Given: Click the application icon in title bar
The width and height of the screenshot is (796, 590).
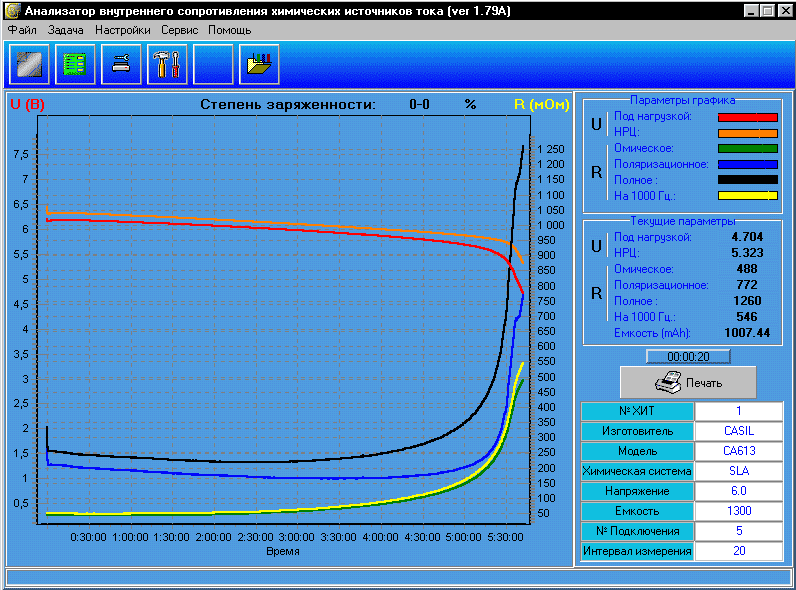Looking at the screenshot, I should 12,11.
